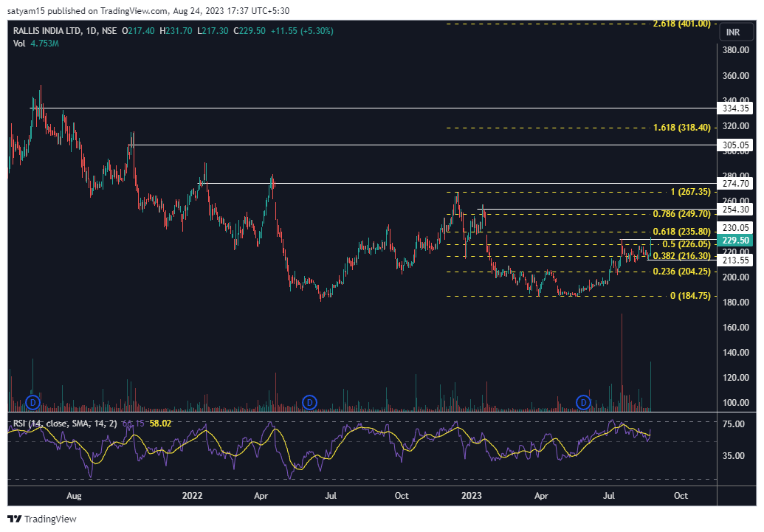Click the Apr 2022 label on time axis
The width and height of the screenshot is (764, 532).
point(261,495)
